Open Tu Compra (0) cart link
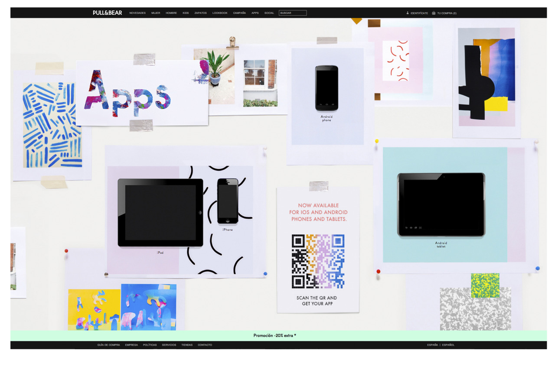 [447, 13]
